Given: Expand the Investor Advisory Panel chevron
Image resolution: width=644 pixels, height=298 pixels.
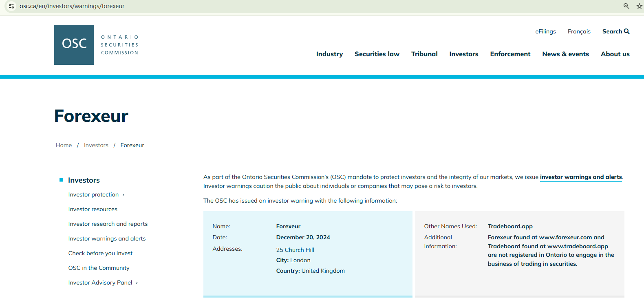Looking at the screenshot, I should click(x=137, y=283).
